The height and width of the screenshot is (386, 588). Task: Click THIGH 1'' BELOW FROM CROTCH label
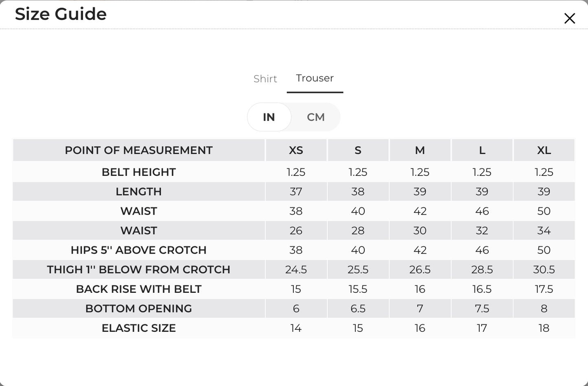tap(139, 270)
